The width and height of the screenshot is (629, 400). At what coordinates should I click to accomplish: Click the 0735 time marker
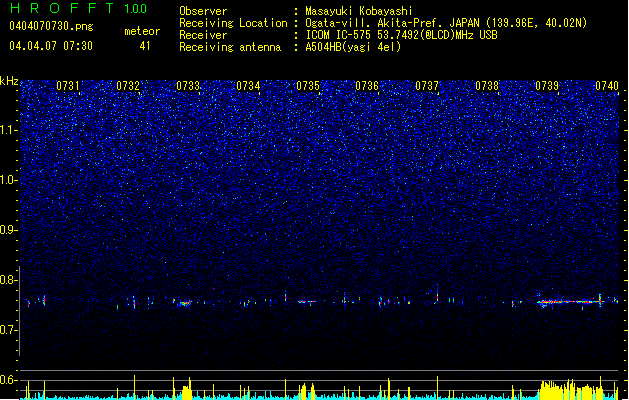pyautogui.click(x=308, y=86)
